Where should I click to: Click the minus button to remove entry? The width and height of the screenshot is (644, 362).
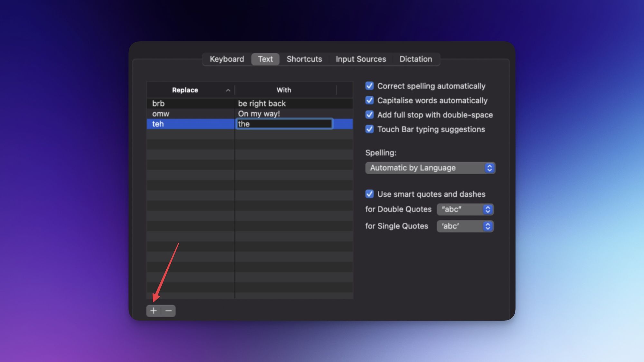[x=168, y=311]
